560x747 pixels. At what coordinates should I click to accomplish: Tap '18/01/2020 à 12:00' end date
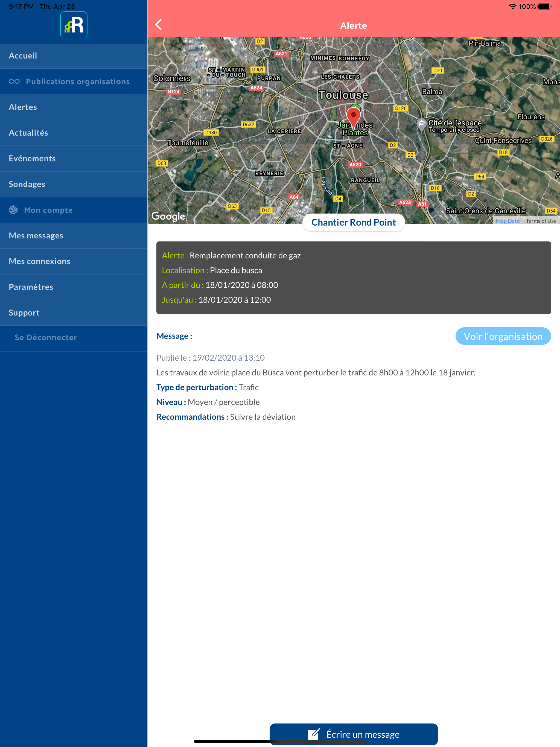point(234,300)
